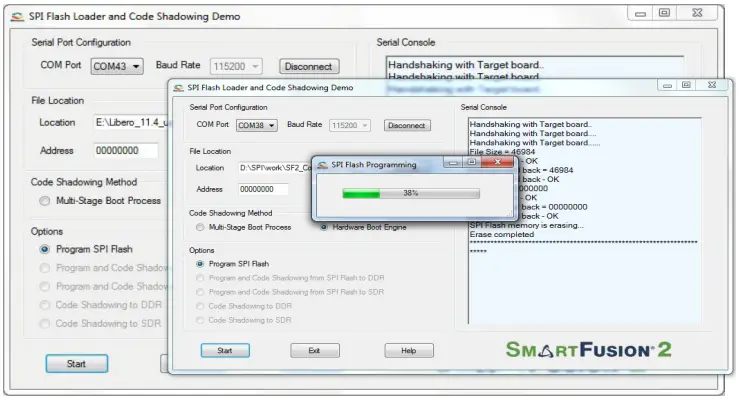This screenshot has width=741, height=398.
Task: Click the E:\Libero_11.4 Location field in back window
Action: click(x=131, y=123)
